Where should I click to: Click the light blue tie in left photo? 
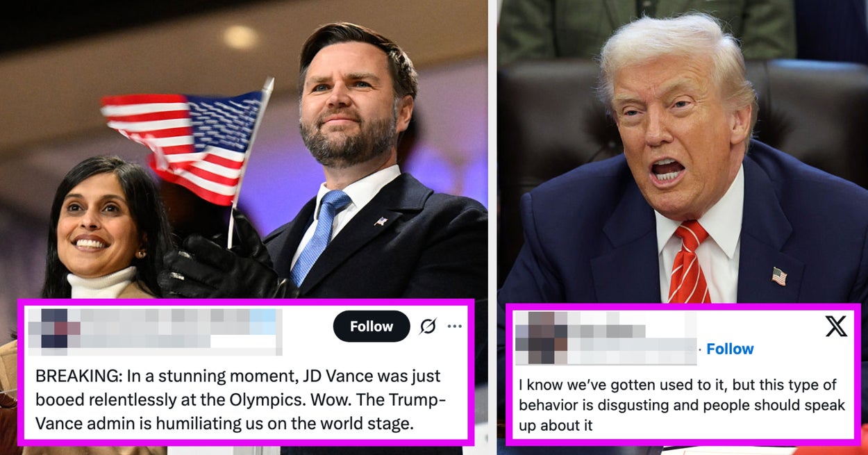coord(320,236)
